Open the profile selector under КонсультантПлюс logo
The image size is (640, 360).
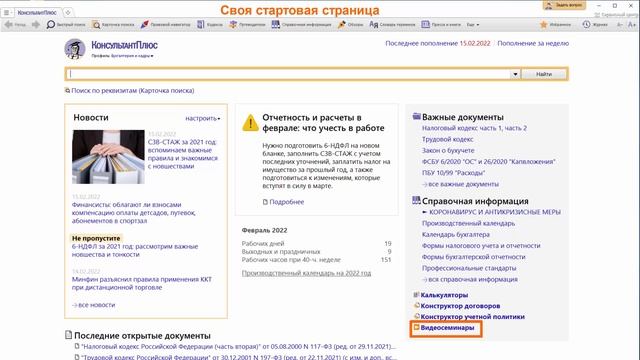coord(122,56)
